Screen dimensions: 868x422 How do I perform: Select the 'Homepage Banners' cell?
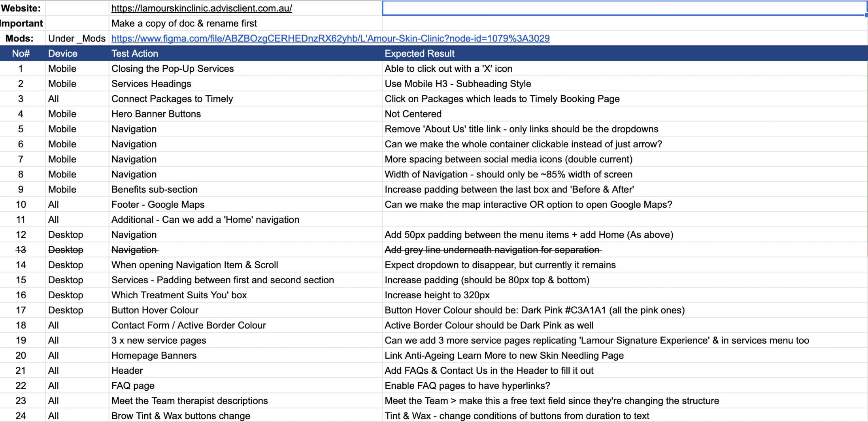[245, 356]
